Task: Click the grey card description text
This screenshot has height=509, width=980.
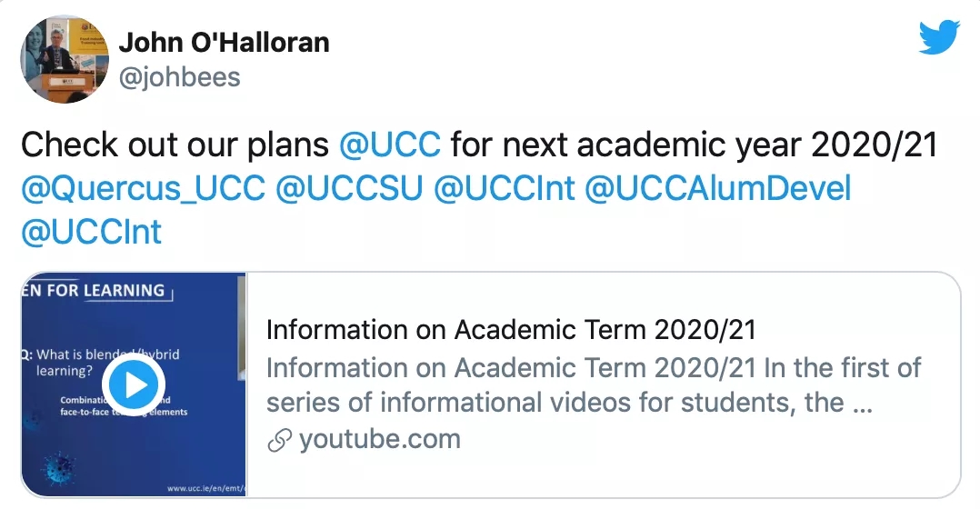Action: pyautogui.click(x=593, y=384)
